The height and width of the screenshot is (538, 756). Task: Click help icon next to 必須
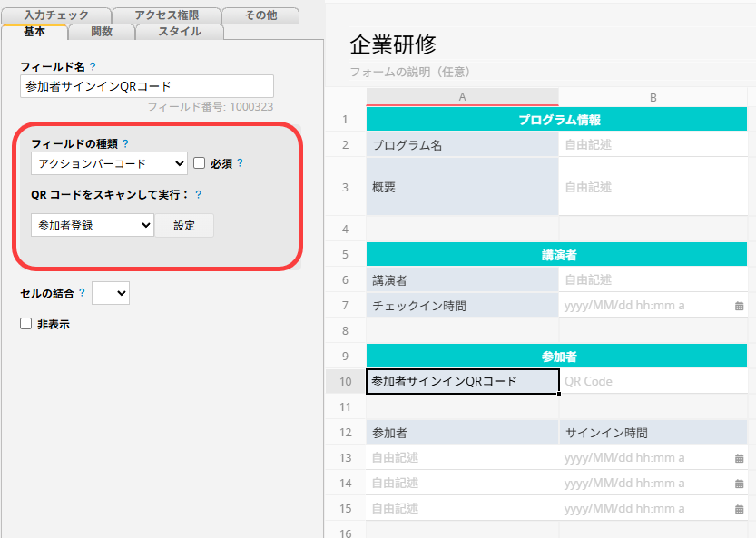pos(240,164)
